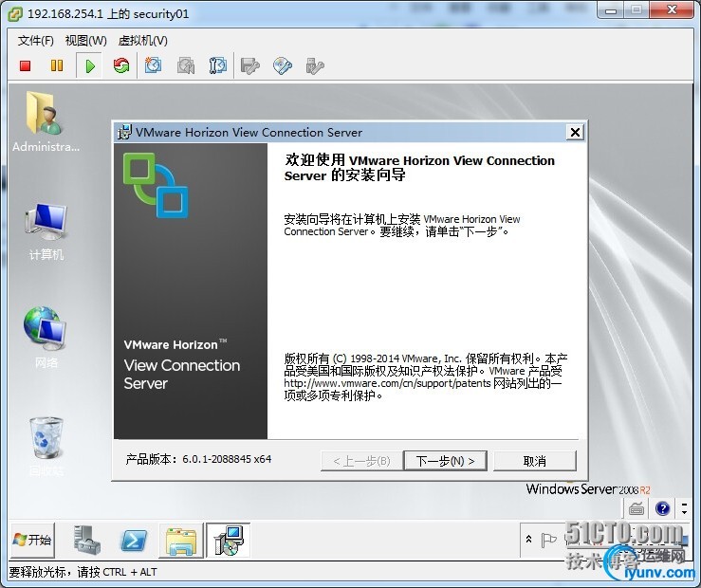Open the on-screen keyboard language bar icon
701x588 pixels.
[636, 508]
